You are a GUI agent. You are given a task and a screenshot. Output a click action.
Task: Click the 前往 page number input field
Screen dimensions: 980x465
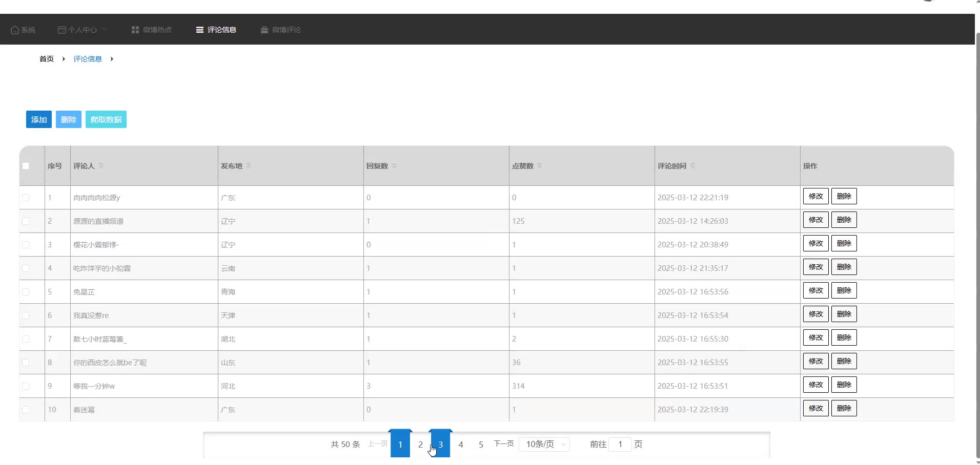[x=620, y=444]
